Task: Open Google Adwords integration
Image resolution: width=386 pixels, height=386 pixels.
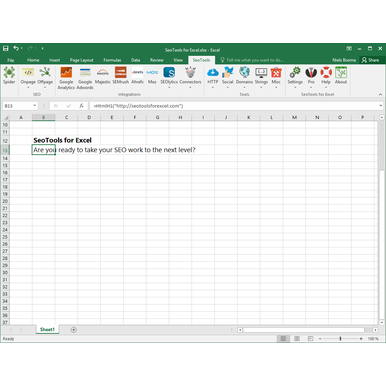Action: click(85, 78)
